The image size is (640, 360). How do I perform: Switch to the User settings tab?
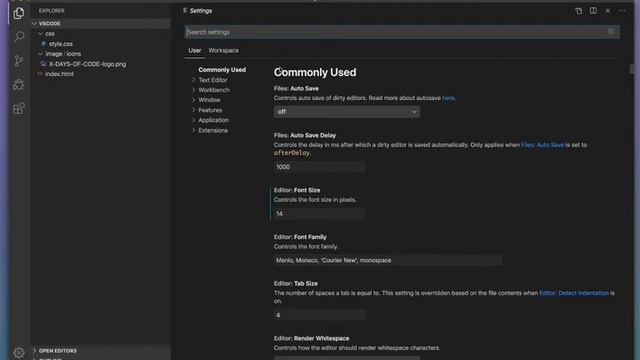tap(195, 51)
